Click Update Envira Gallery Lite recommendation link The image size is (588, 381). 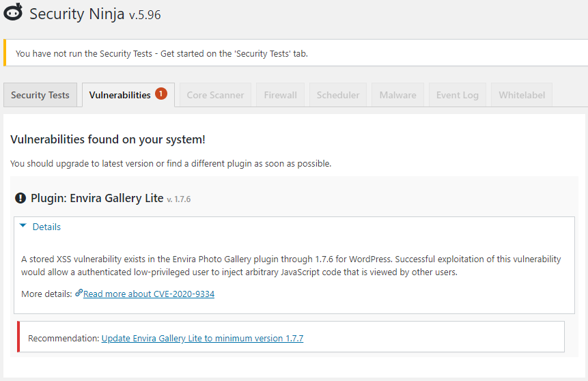[203, 338]
